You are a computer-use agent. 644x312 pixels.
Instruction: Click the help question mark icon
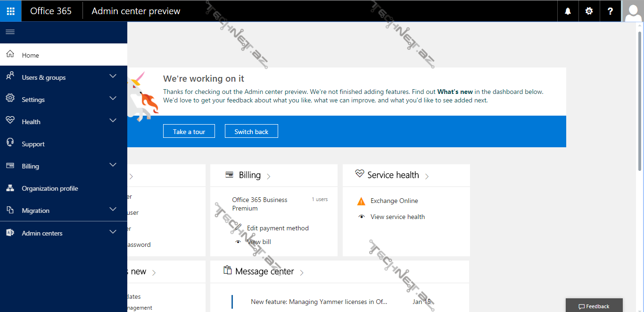[610, 10]
